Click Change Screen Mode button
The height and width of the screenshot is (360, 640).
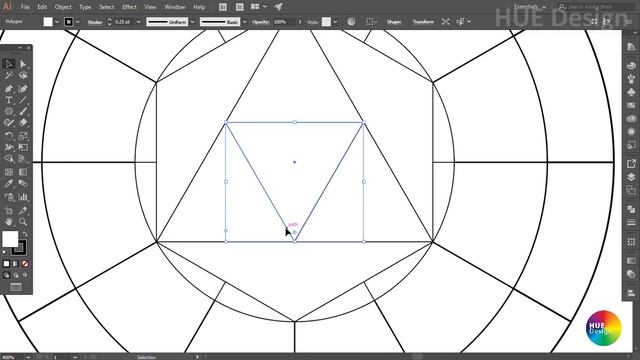click(x=16, y=287)
